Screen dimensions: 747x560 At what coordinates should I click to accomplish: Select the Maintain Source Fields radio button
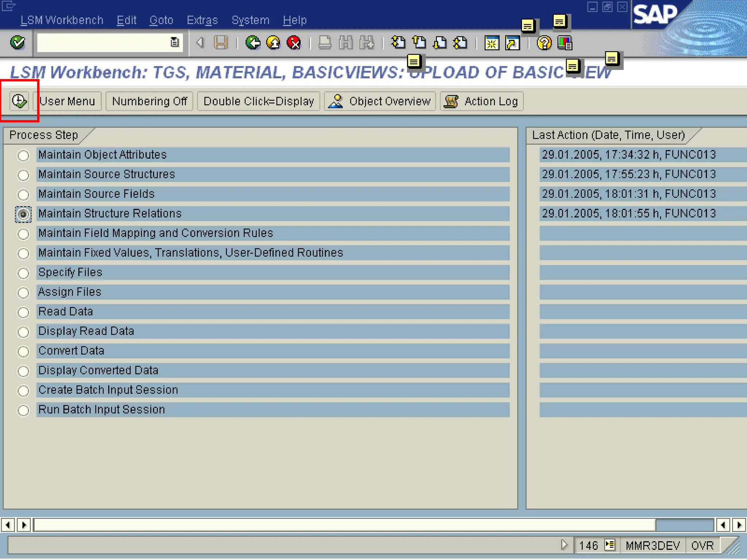tap(23, 194)
